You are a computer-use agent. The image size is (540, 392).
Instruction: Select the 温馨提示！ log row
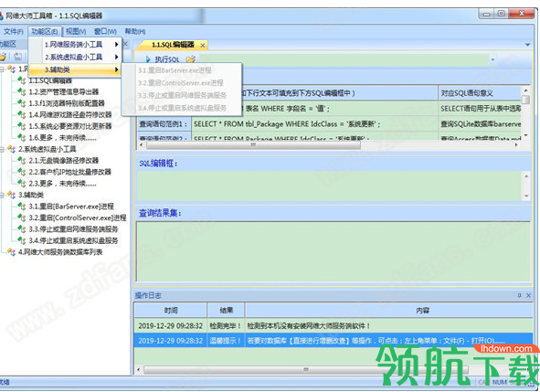334,341
